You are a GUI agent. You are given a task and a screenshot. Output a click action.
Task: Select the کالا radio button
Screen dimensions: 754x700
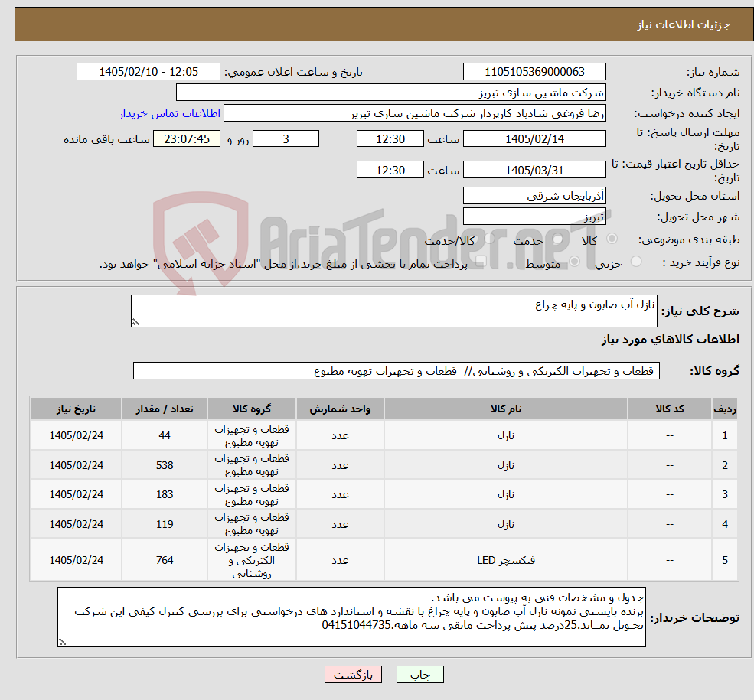(x=612, y=239)
